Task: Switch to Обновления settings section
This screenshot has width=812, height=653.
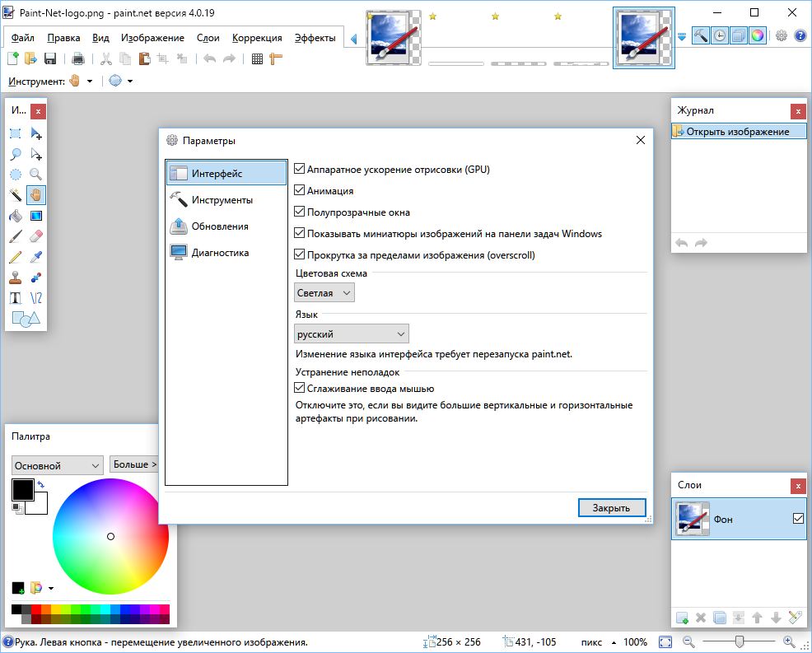Action: point(226,226)
